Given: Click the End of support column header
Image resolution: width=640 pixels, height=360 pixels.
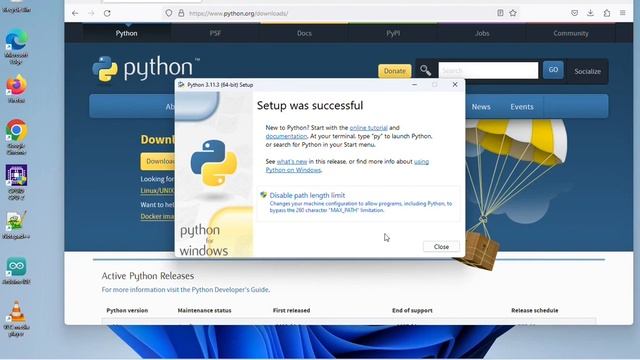Looking at the screenshot, I should tap(412, 310).
